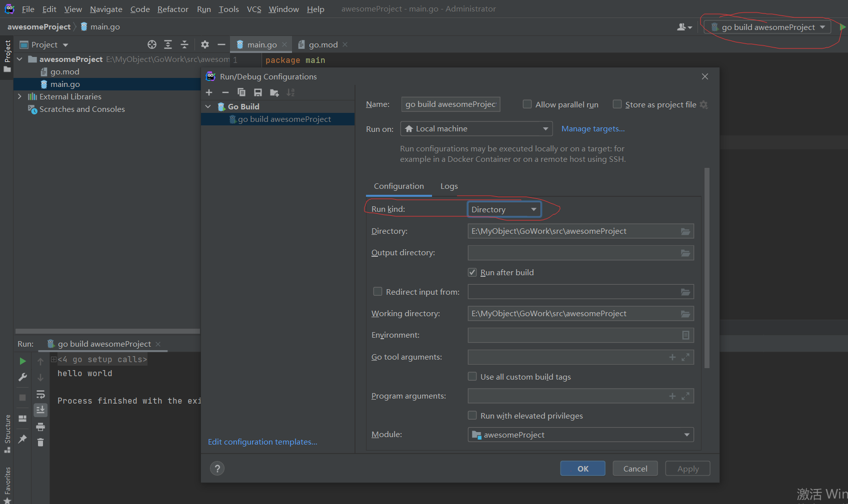Screen dimensions: 848x504
Task: Enable Store as project file
Action: 617,104
